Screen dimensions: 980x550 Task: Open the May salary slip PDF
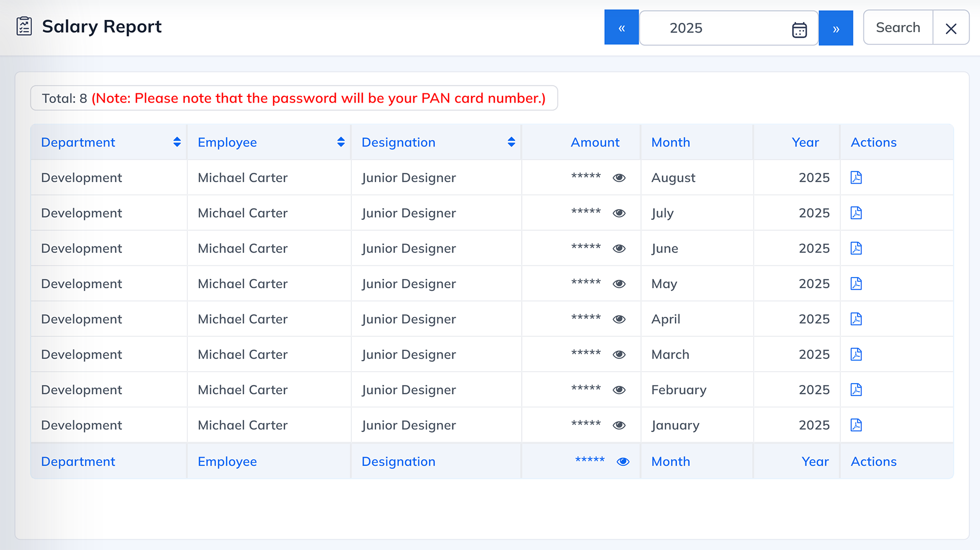coord(856,284)
